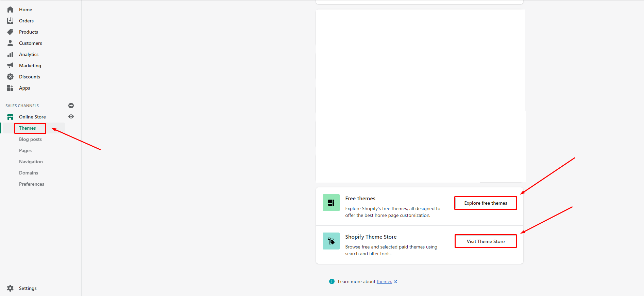Viewport: 644px width, 296px height.
Task: Open Blog posts submenu item
Action: pyautogui.click(x=30, y=139)
